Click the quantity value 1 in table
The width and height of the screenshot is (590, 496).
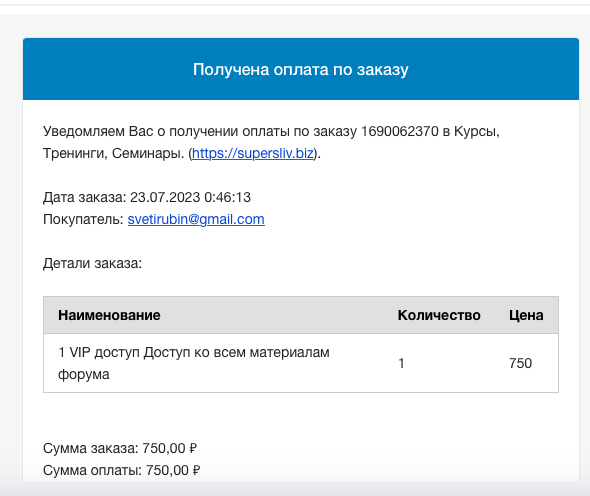pyautogui.click(x=401, y=363)
